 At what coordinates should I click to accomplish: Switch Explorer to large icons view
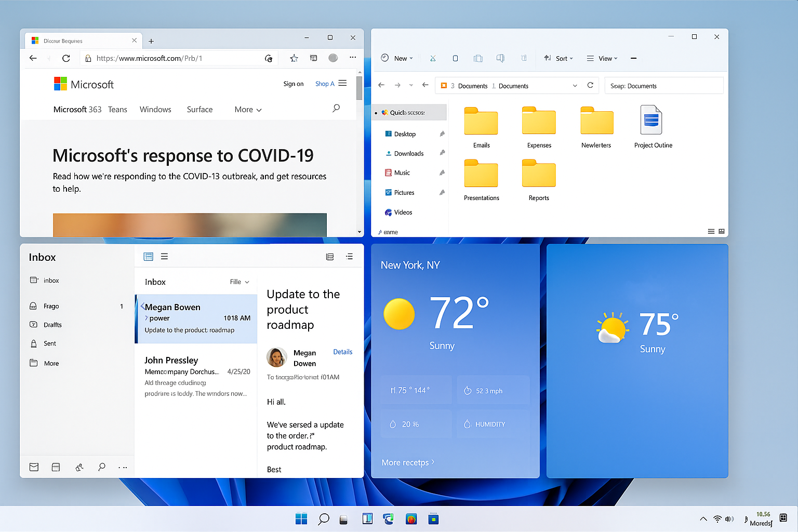722,231
